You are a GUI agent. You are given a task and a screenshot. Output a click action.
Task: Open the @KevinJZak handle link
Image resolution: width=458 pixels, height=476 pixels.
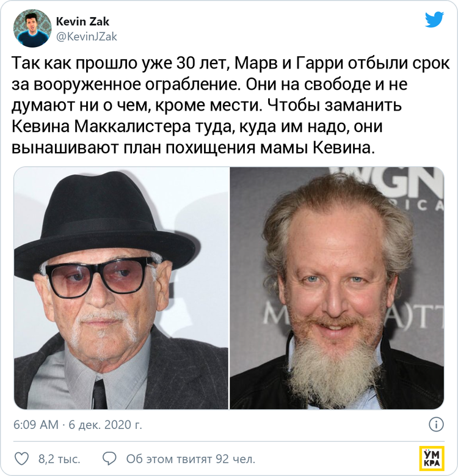87,37
